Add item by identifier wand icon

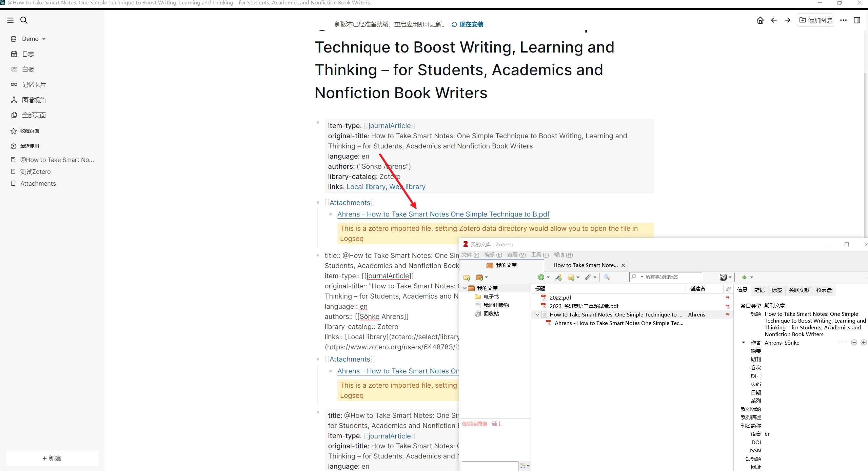pos(558,278)
